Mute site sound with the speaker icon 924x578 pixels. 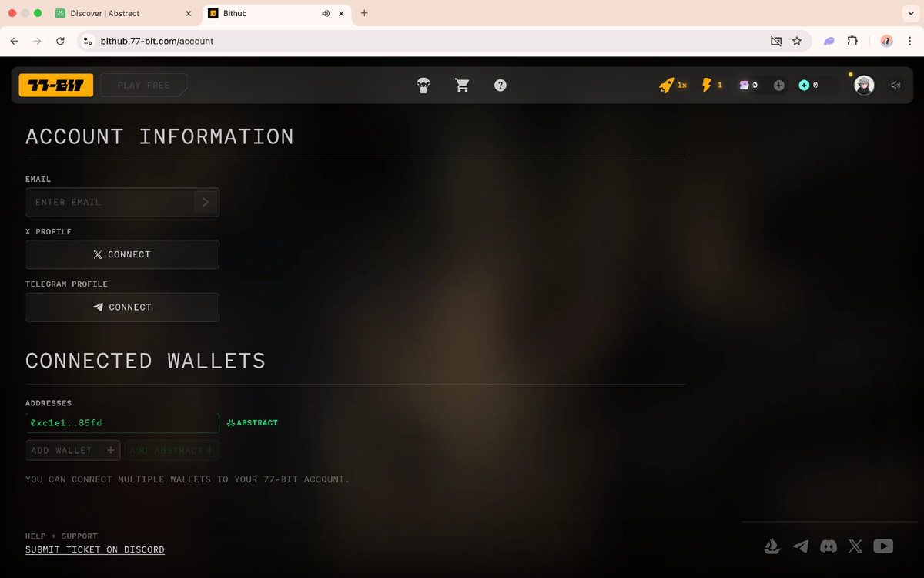click(896, 86)
